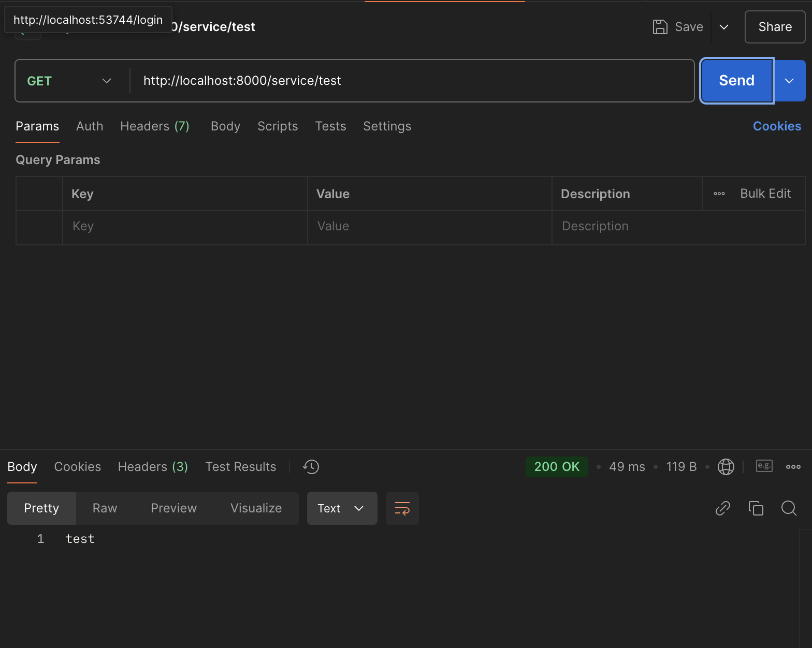Go to the Scripts tab

278,126
